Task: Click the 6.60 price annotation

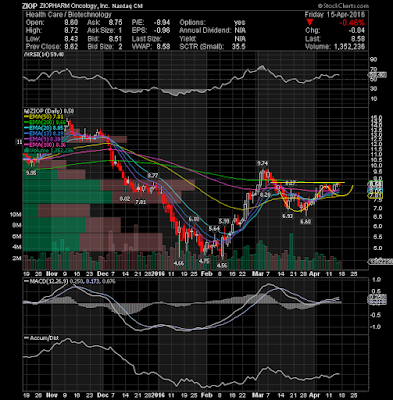Action: tap(305, 222)
